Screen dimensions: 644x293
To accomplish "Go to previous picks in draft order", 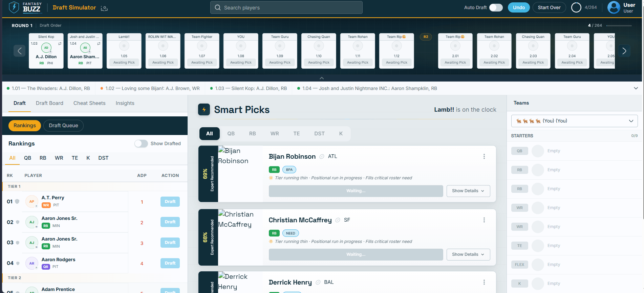I will tap(20, 51).
